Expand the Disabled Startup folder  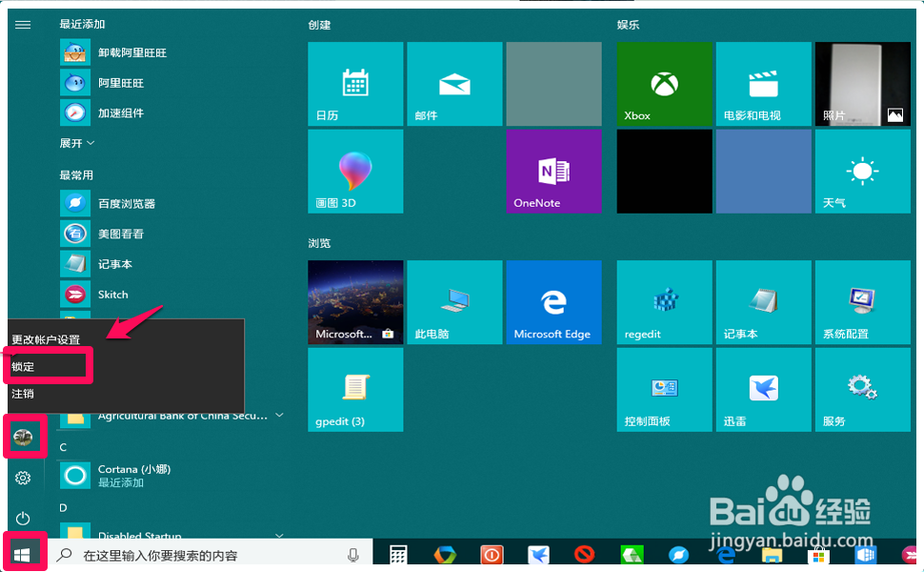(172, 534)
